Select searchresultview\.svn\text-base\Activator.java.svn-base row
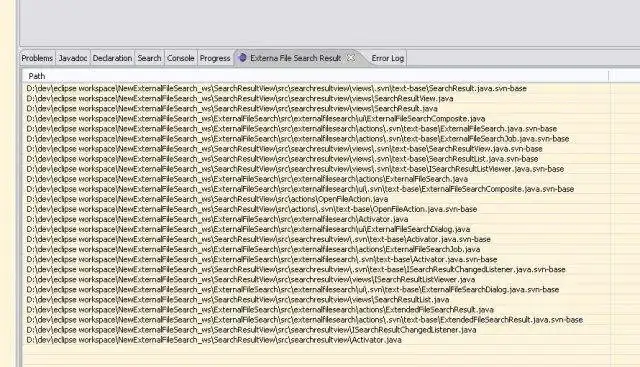The width and height of the screenshot is (640, 367). [x=315, y=239]
